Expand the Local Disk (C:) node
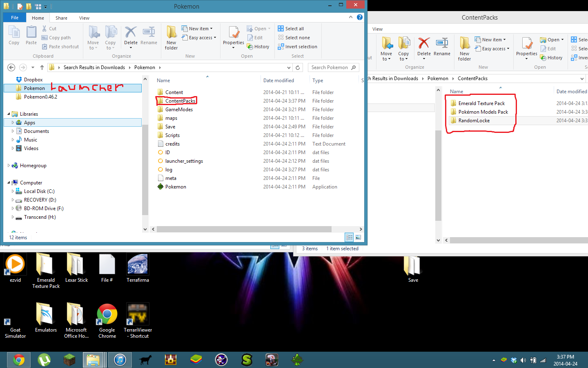This screenshot has height=368, width=588. click(13, 191)
